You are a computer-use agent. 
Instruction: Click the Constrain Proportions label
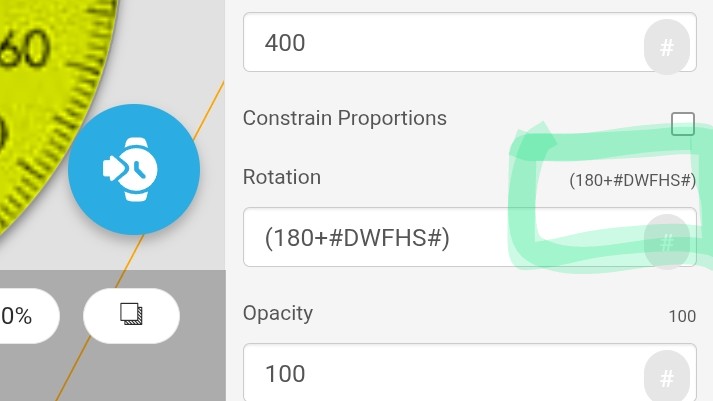[x=344, y=118]
